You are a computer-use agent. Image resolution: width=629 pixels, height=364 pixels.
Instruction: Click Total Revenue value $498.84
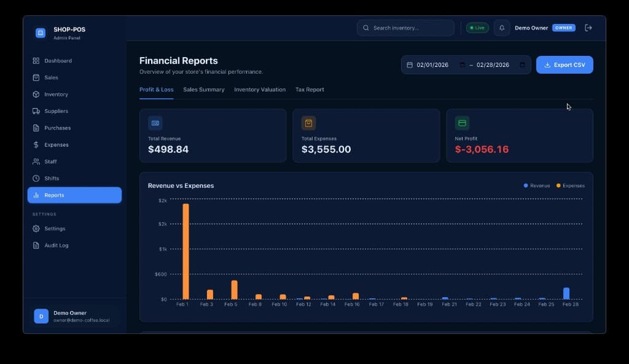point(168,149)
